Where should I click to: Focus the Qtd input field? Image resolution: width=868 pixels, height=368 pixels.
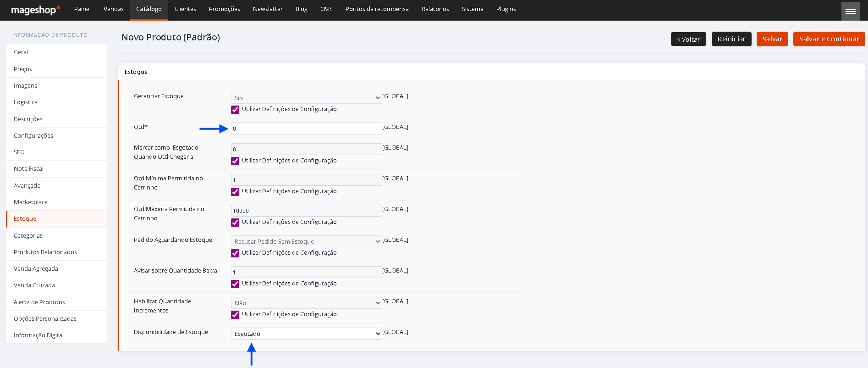[306, 128]
